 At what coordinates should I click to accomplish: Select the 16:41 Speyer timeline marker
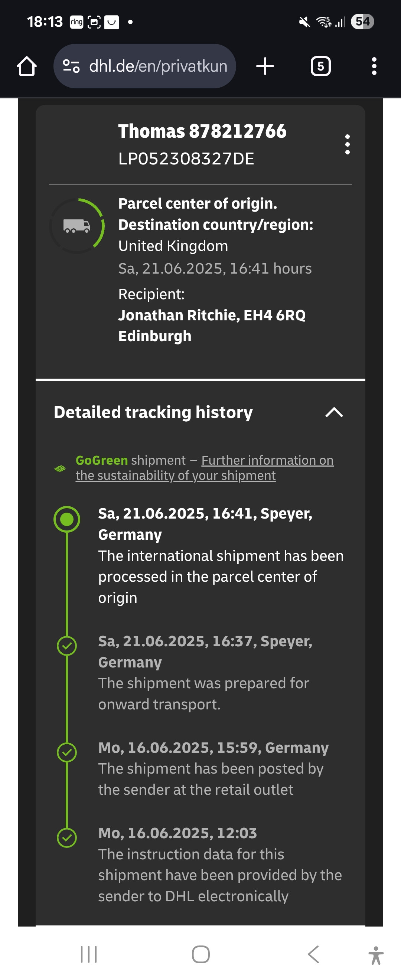[66, 519]
